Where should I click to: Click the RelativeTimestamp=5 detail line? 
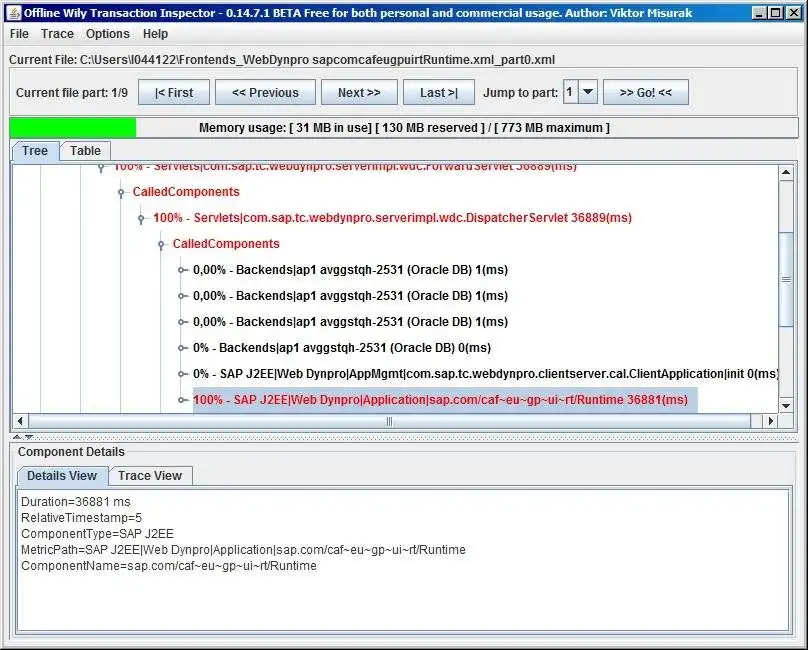click(x=81, y=518)
